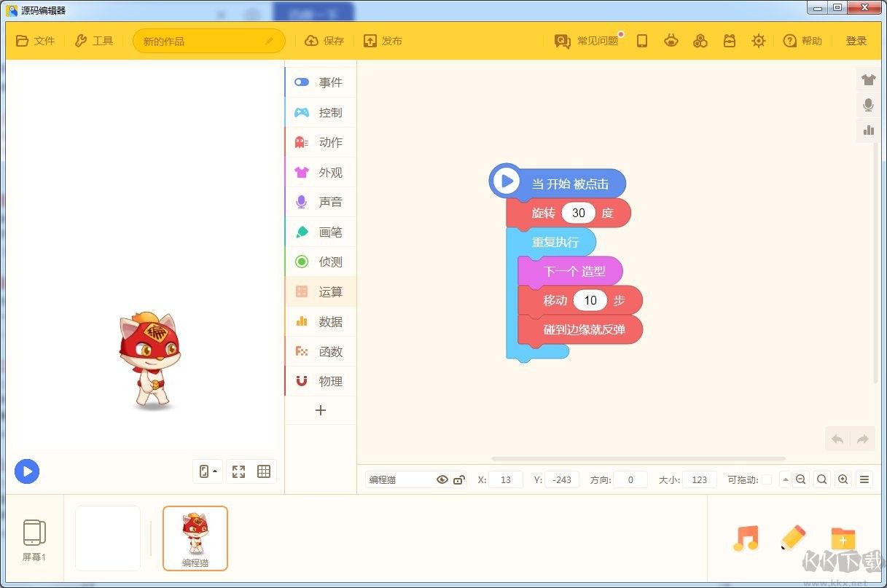Toggle the stage grid icon
The height and width of the screenshot is (588, 887).
pos(264,471)
